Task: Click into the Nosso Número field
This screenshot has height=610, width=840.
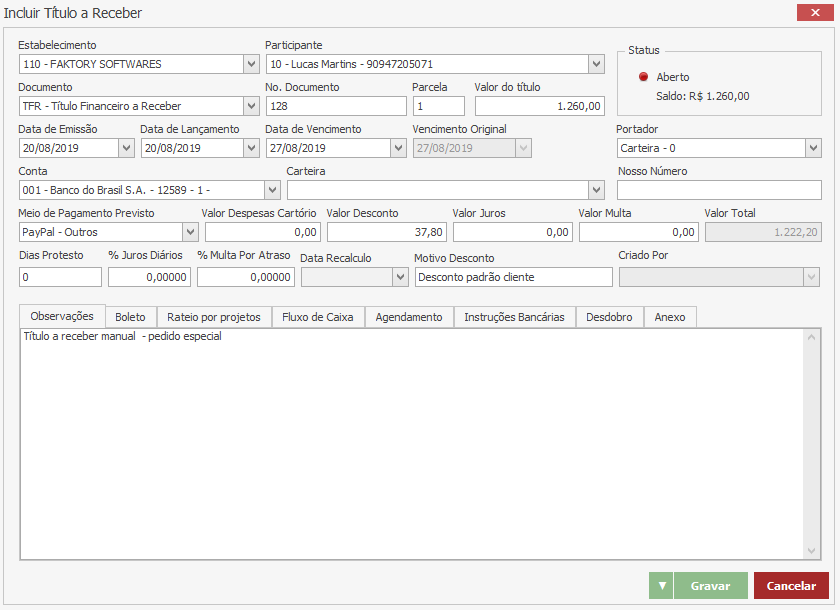Action: [718, 190]
